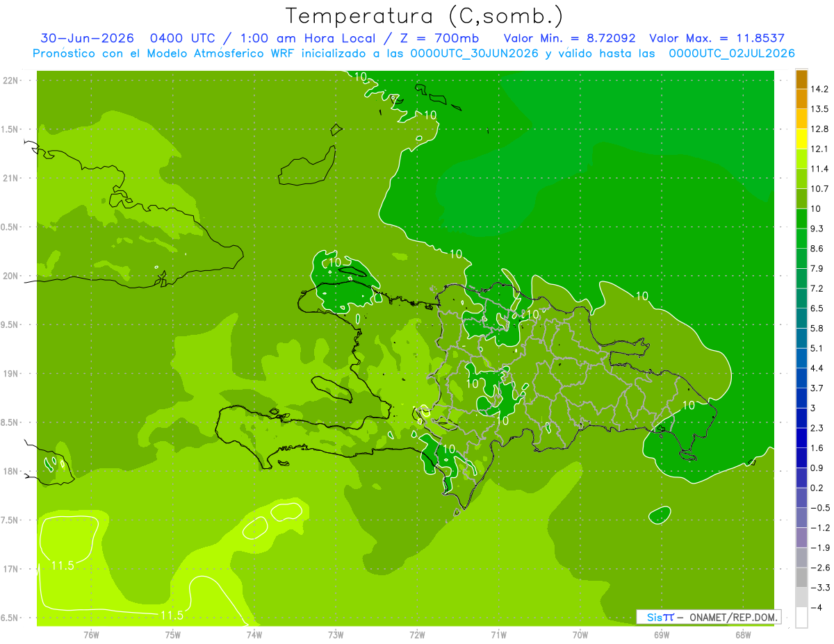This screenshot has width=834, height=644.
Task: Click the '71W' longitude label
Action: click(498, 634)
